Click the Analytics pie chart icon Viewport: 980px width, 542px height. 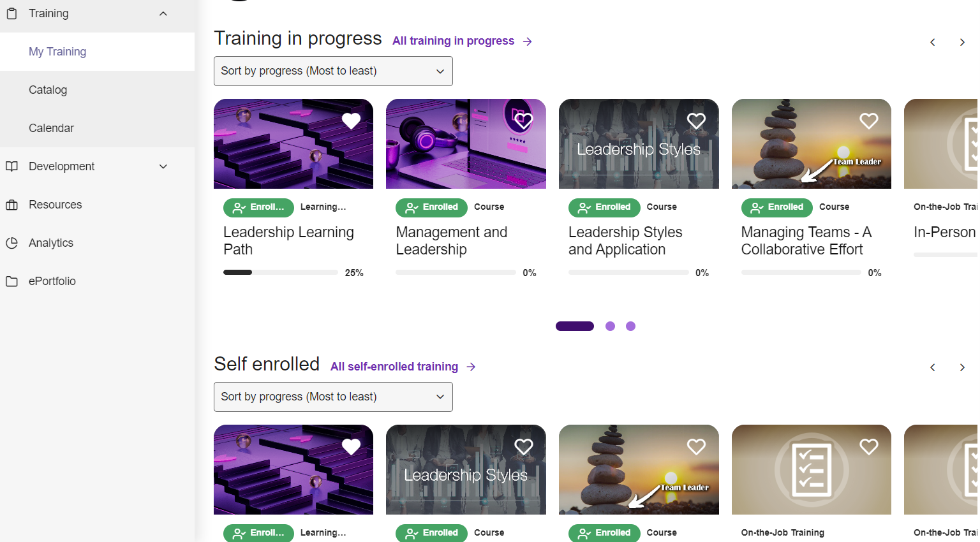coord(11,243)
